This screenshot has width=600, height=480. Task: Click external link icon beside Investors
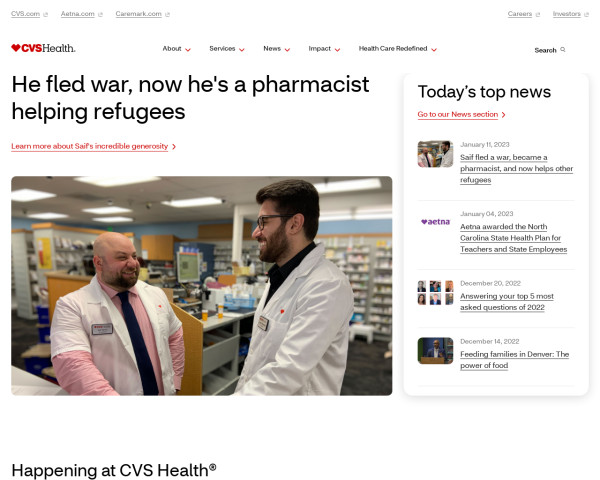coord(586,15)
